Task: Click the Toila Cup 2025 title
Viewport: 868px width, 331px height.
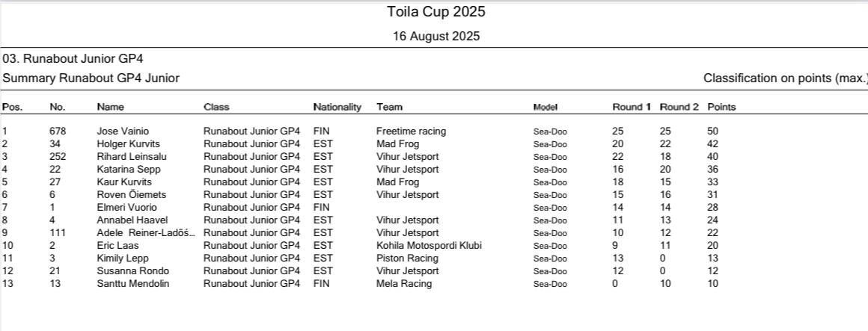Action: (436, 12)
